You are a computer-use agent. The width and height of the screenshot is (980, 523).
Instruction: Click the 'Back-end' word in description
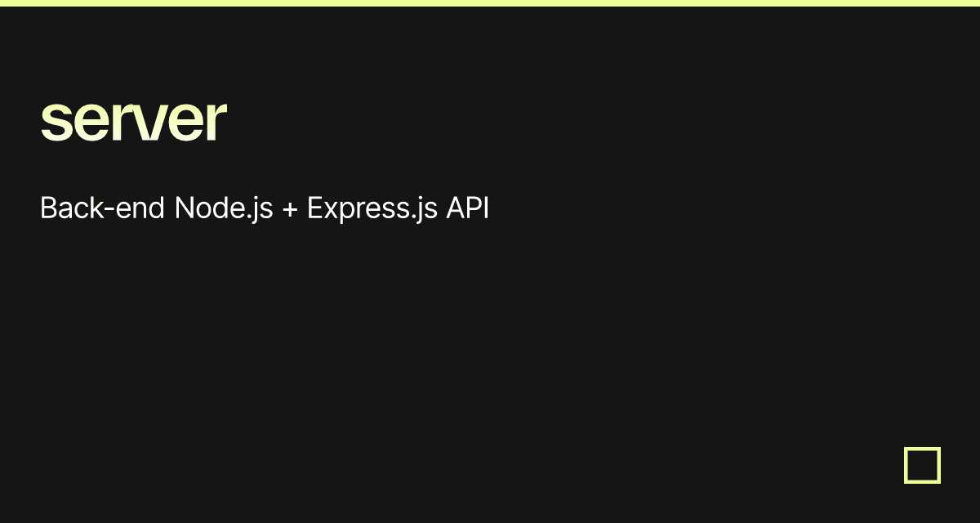click(104, 209)
